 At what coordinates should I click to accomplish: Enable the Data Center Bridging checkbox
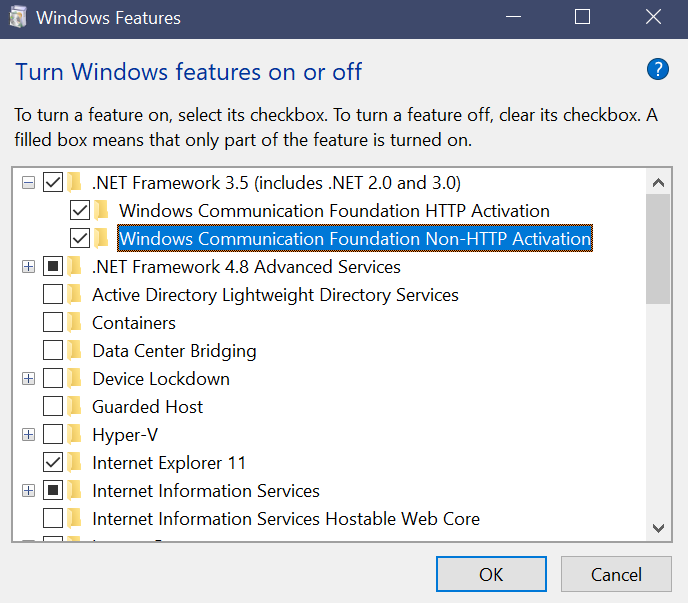pyautogui.click(x=53, y=351)
